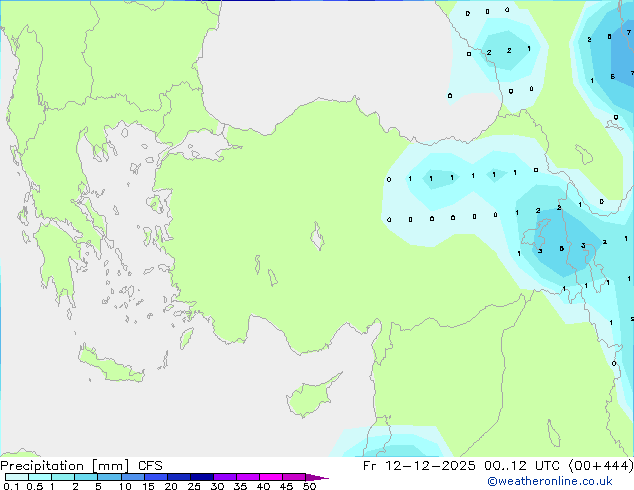
Task: Click the '50' legend scale label
Action: (309, 486)
